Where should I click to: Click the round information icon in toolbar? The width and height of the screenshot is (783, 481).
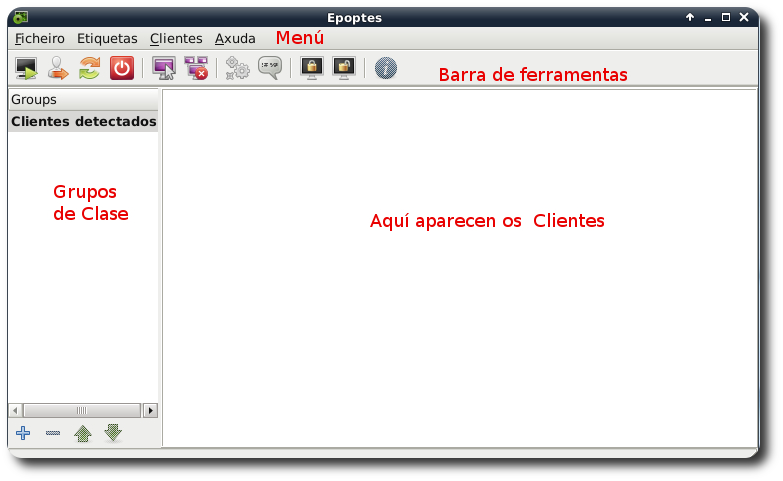[386, 68]
